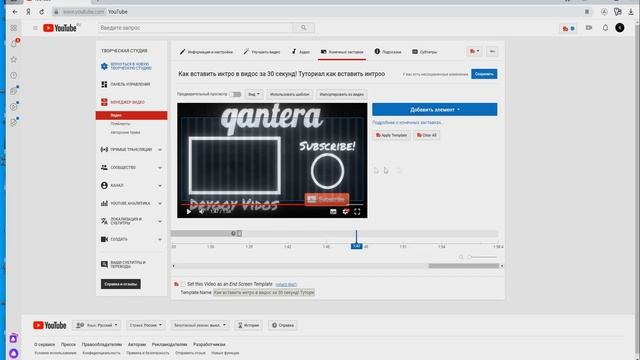Click the YouTube search input field
Viewport: 640px width, 360px height.
(196, 28)
